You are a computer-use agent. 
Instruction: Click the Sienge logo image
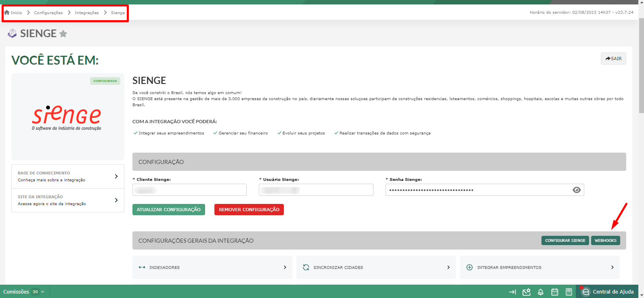click(67, 118)
